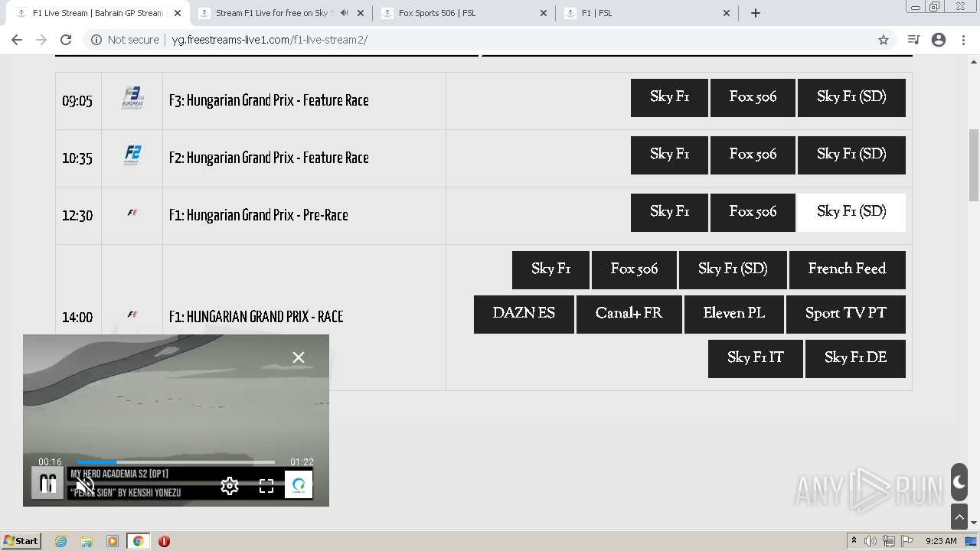The width and height of the screenshot is (980, 551).
Task: Open Fox 506 for the F2 Feature Race
Action: point(753,155)
